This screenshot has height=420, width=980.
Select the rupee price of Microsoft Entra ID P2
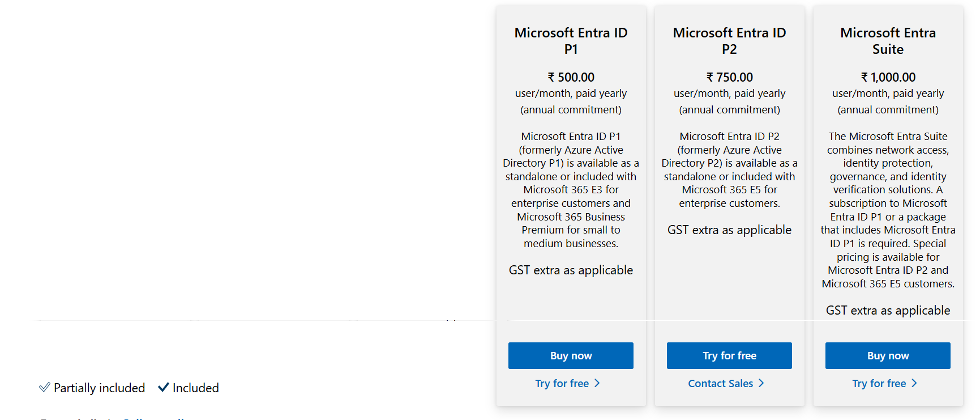[729, 77]
